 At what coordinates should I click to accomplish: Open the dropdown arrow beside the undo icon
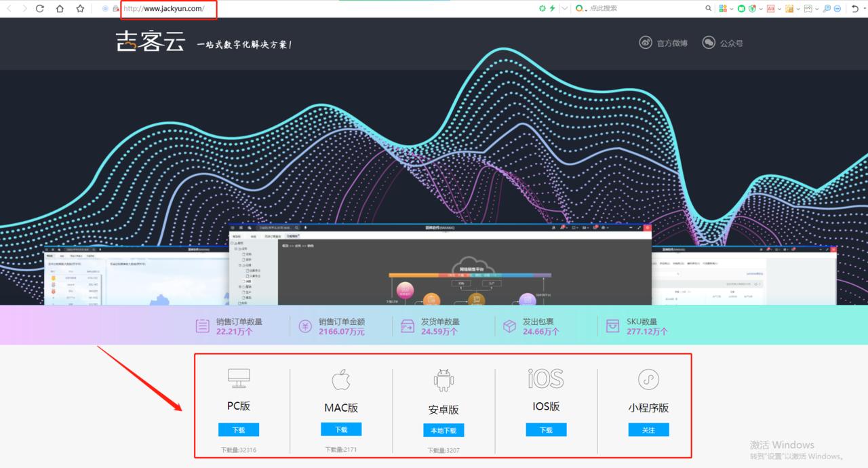click(x=863, y=9)
